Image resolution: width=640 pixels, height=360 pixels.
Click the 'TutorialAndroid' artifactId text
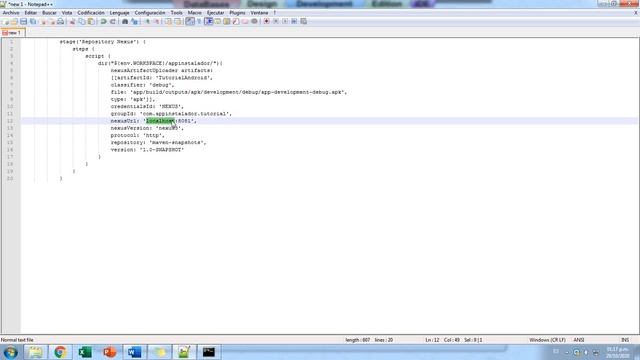click(x=184, y=78)
